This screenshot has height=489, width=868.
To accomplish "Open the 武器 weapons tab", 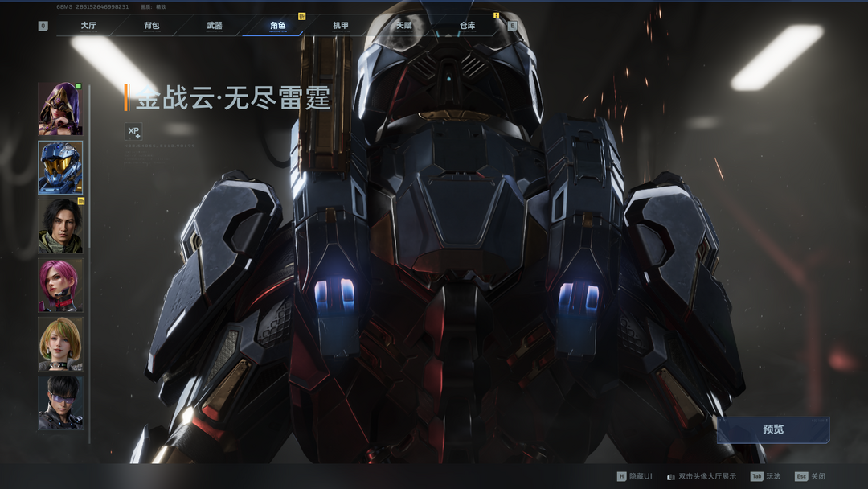I will click(215, 26).
